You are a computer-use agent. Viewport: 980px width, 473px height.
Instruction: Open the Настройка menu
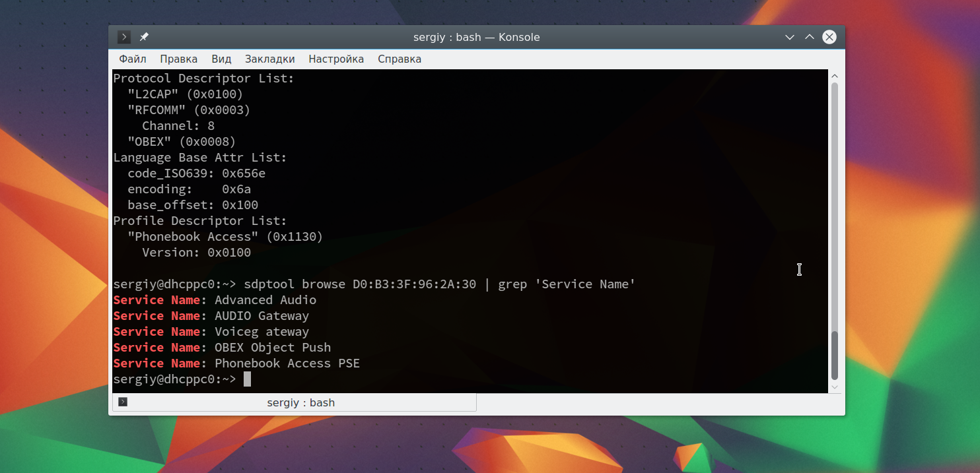[x=336, y=59]
